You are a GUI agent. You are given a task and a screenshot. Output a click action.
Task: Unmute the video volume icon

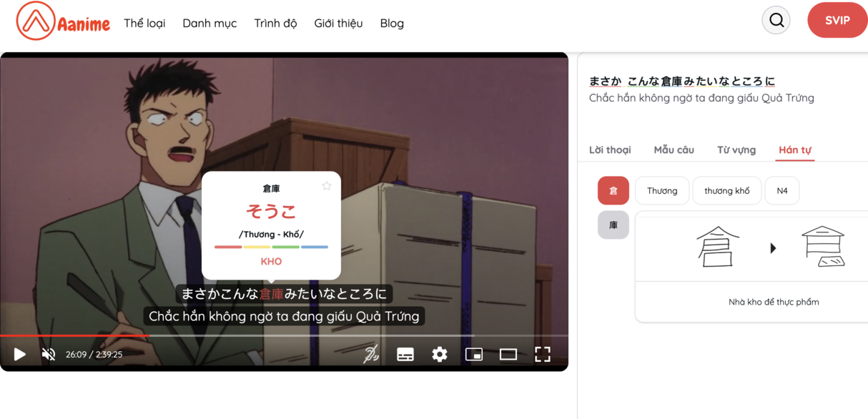[49, 354]
